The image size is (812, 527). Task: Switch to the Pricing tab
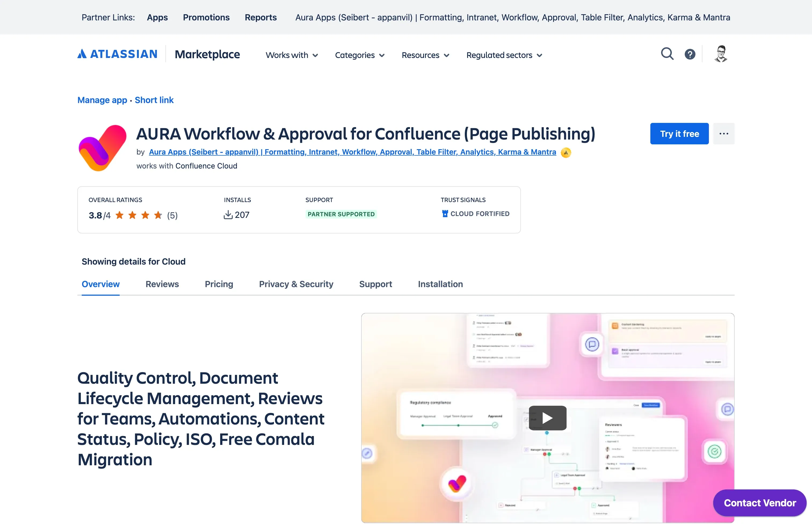pyautogui.click(x=219, y=284)
